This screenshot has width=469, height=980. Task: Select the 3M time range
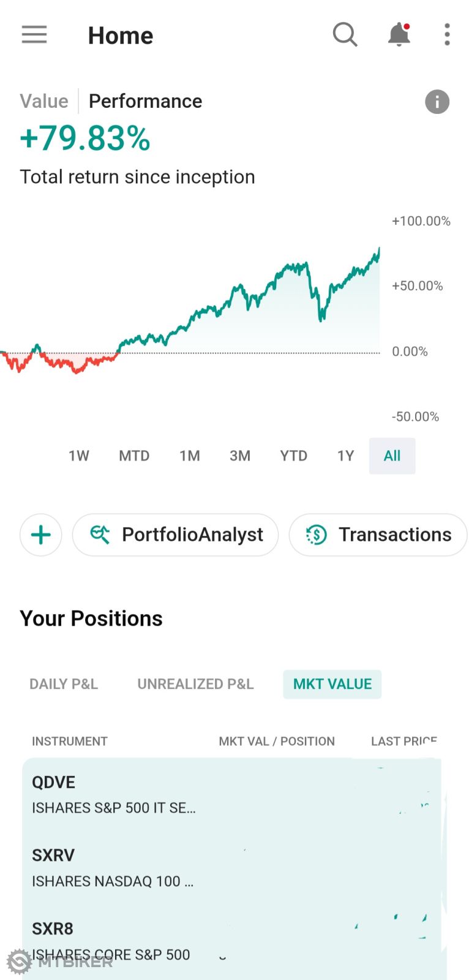pos(240,456)
